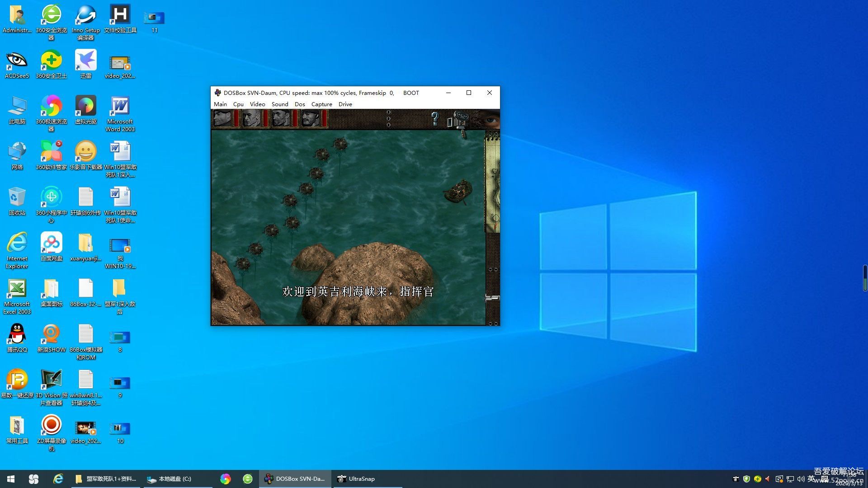Open the Main menu in DOSBox
This screenshot has height=488, width=868.
tap(220, 104)
